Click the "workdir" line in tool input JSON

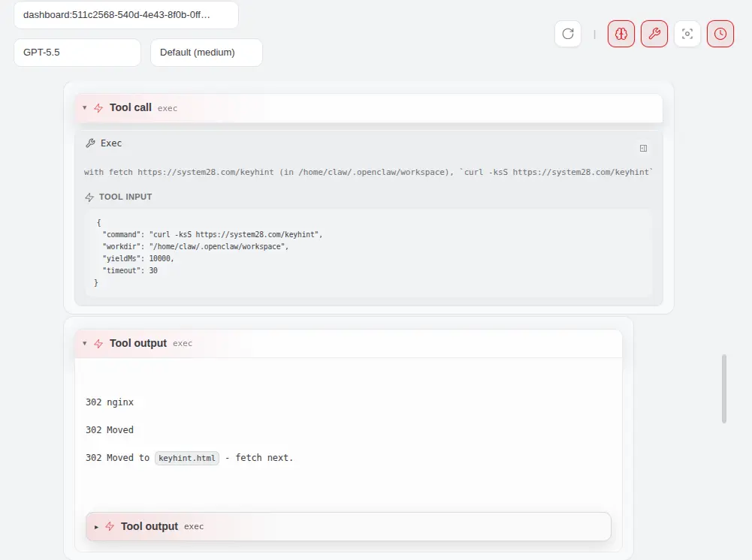pos(195,247)
